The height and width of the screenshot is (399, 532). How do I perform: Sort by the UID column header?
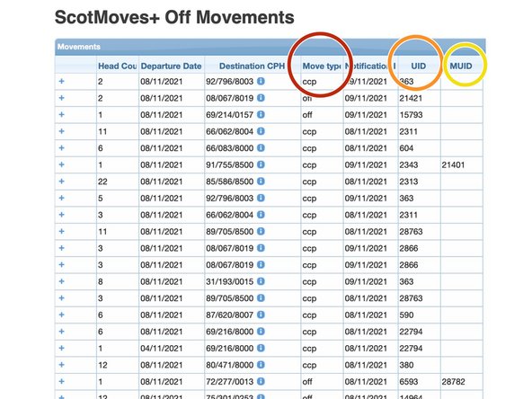419,66
